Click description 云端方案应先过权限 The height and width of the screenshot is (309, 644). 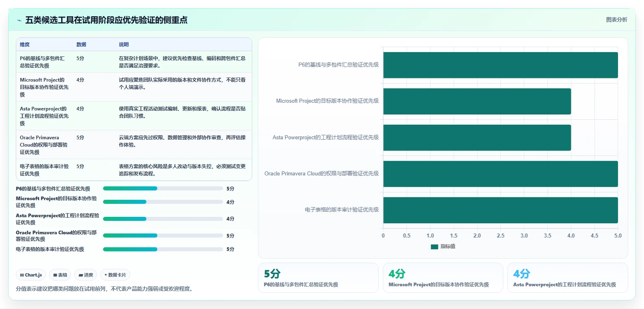[x=182, y=141]
